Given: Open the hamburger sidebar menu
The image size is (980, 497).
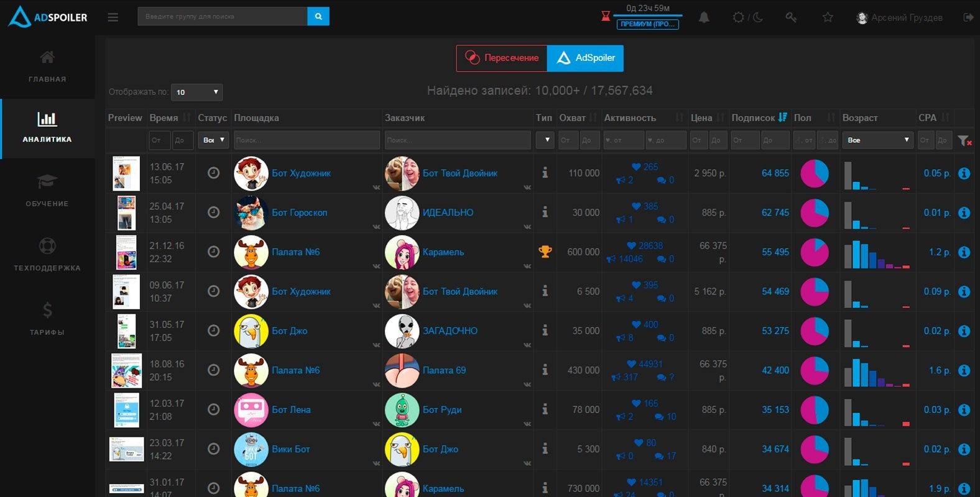Looking at the screenshot, I should tap(113, 17).
